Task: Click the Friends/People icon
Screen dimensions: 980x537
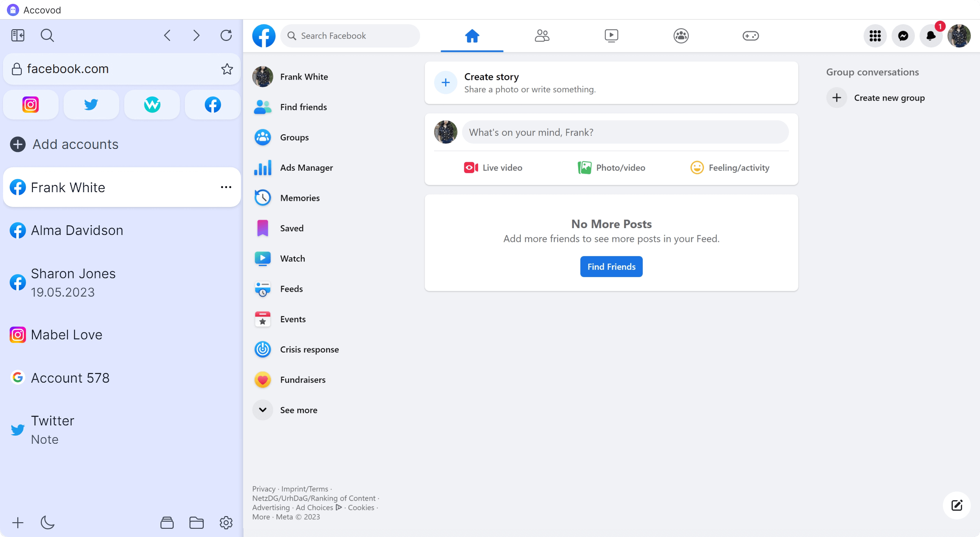Action: tap(542, 35)
